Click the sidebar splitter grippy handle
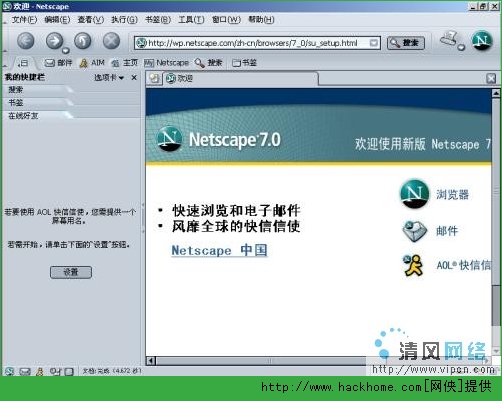This screenshot has height=401, width=502. pos(143,218)
